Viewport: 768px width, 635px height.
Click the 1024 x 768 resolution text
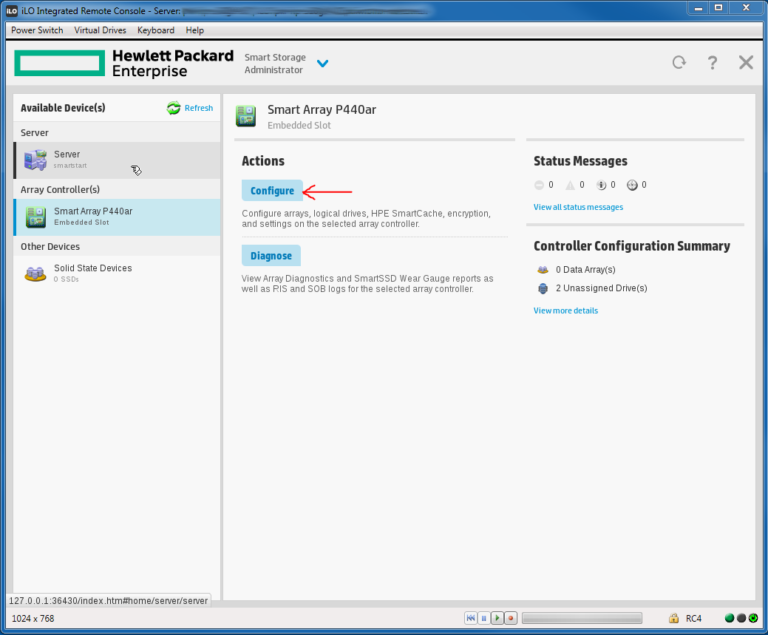pos(33,618)
